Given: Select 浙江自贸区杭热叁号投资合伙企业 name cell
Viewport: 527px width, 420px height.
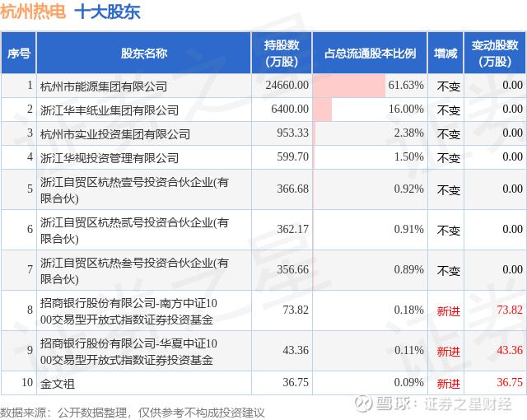Looking at the screenshot, I should pyautogui.click(x=144, y=270).
